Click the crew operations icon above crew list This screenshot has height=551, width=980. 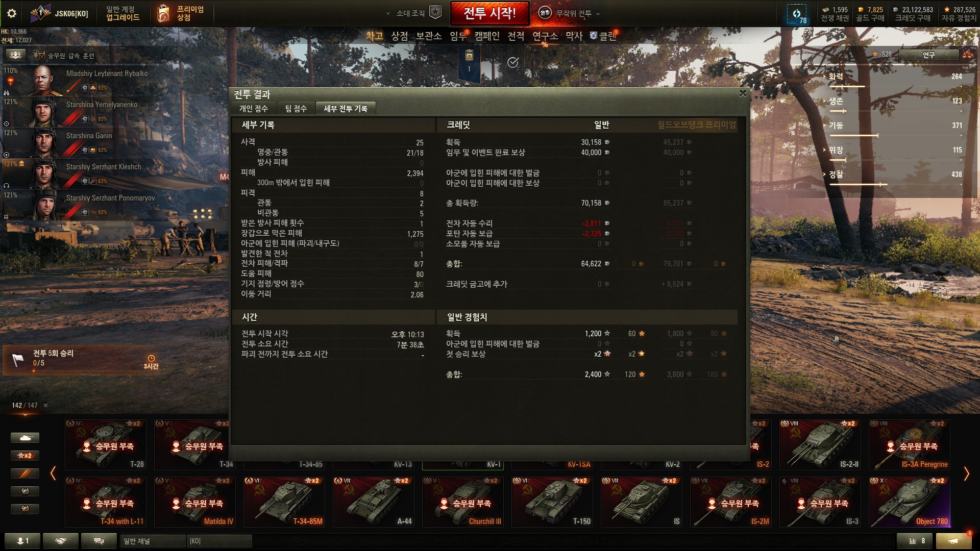pyautogui.click(x=15, y=55)
